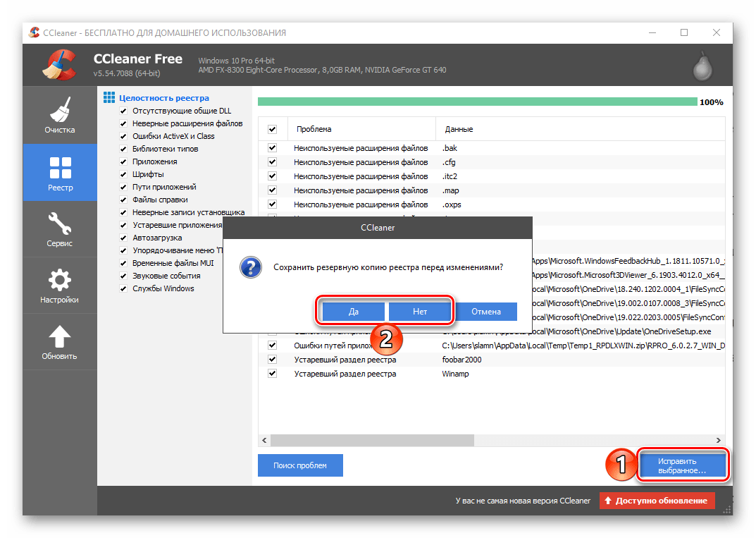Viewport: 756px width, 538px height.
Task: Select the foobar2000 registry entry
Action: pos(492,360)
